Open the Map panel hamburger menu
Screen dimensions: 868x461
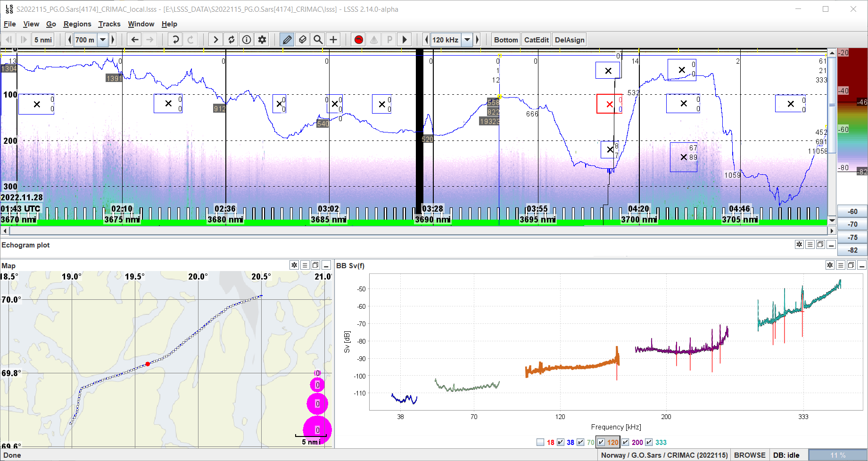click(305, 265)
